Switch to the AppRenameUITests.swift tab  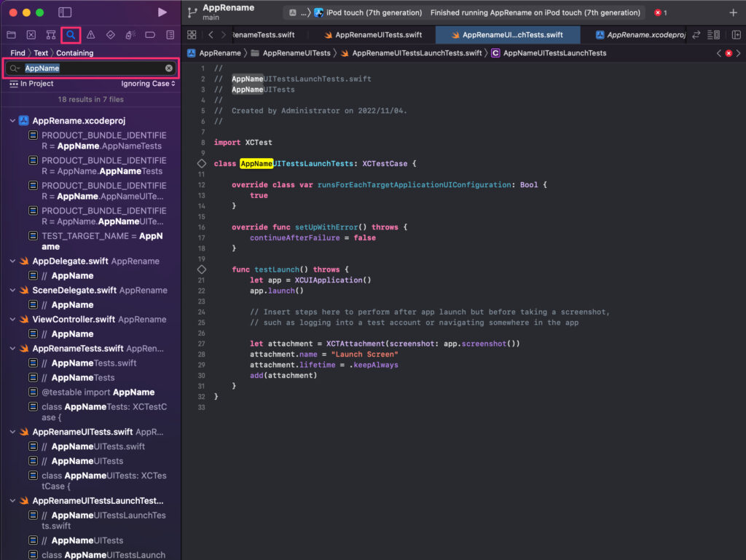[372, 35]
